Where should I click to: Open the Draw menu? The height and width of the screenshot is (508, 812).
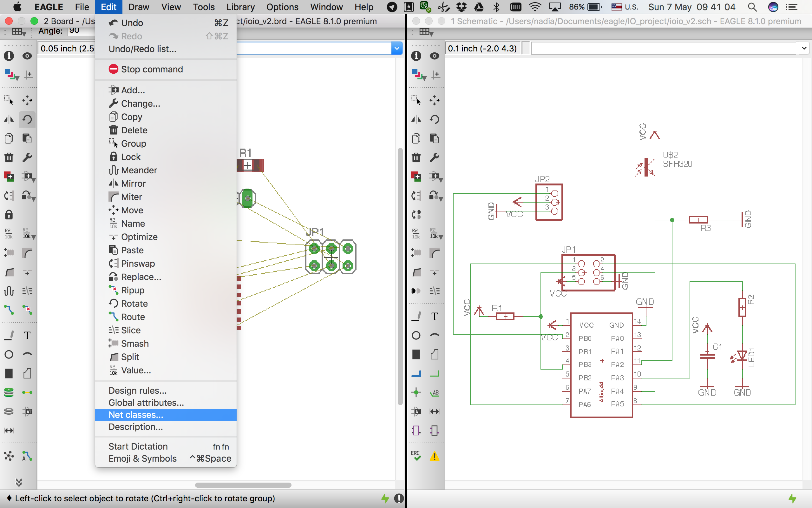(x=139, y=7)
